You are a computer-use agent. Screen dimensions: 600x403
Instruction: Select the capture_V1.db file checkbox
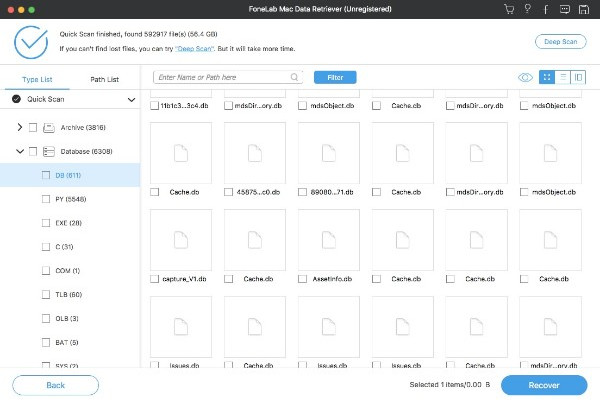(x=154, y=279)
